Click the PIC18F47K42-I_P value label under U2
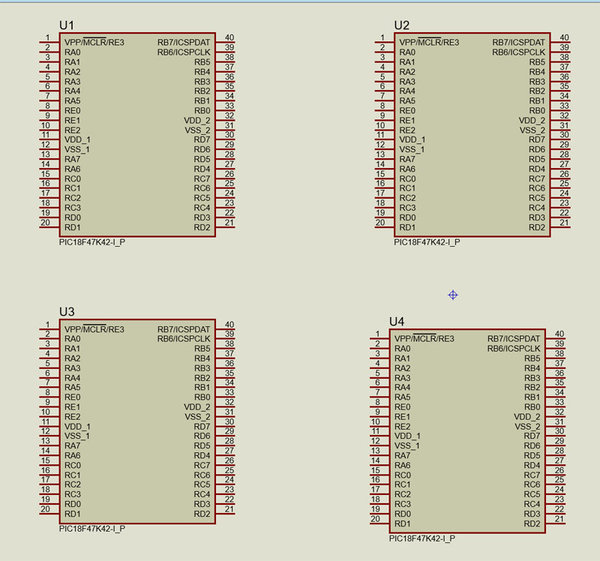The height and width of the screenshot is (561, 600). (x=427, y=242)
